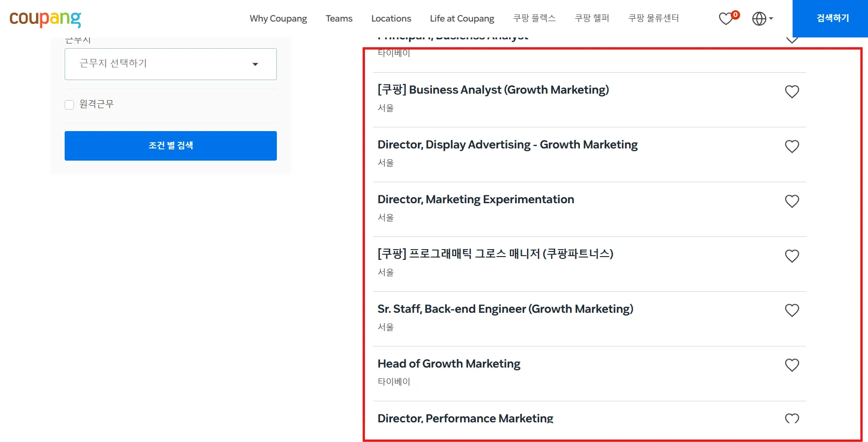Open the Coupang logo homepage
Viewport: 868px width, 442px height.
[x=45, y=19]
